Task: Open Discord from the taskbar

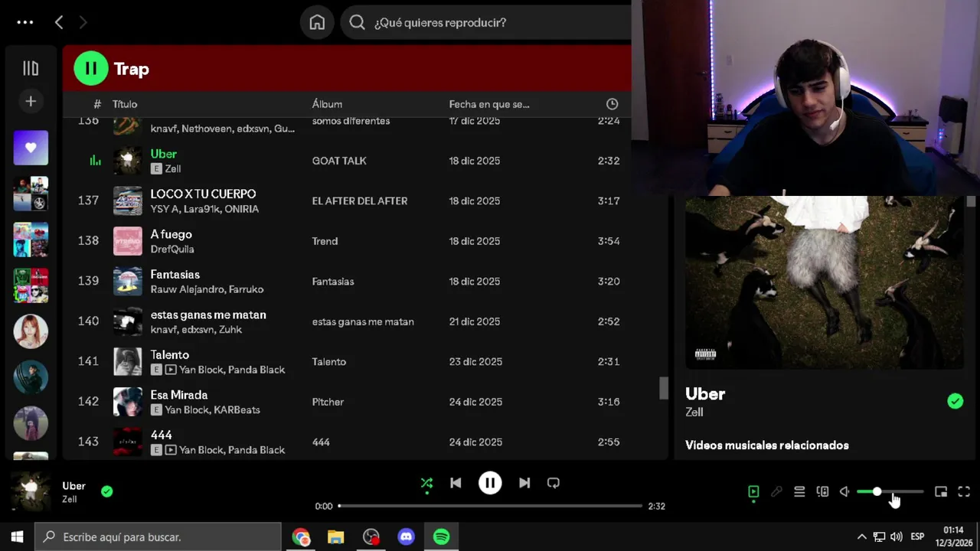Action: 406,537
